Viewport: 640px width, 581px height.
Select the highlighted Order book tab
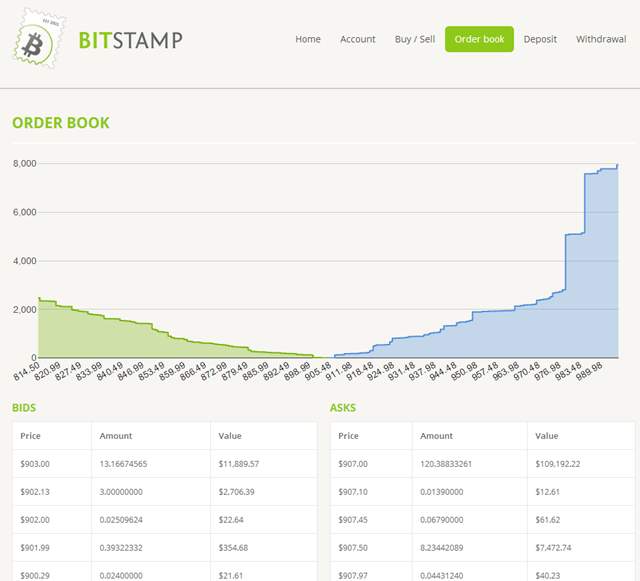pyautogui.click(x=479, y=39)
